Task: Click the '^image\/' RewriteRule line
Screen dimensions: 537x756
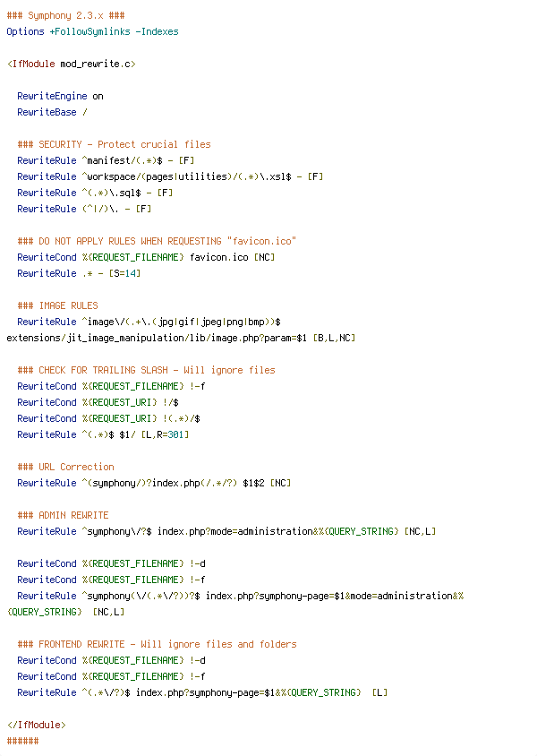Action: pos(149,322)
